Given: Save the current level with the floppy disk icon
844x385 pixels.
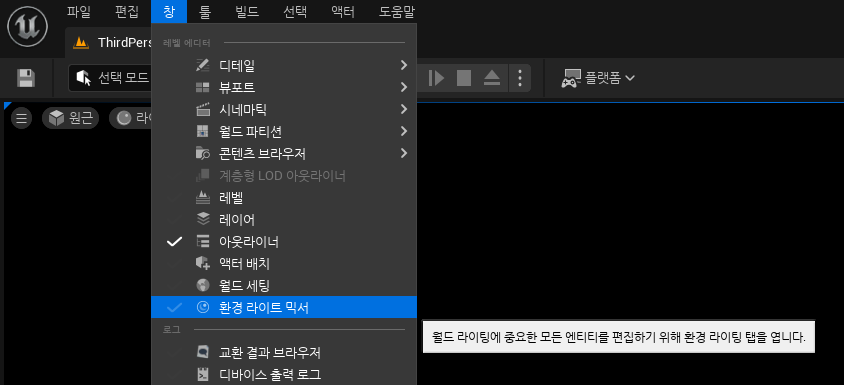Looking at the screenshot, I should click(25, 78).
